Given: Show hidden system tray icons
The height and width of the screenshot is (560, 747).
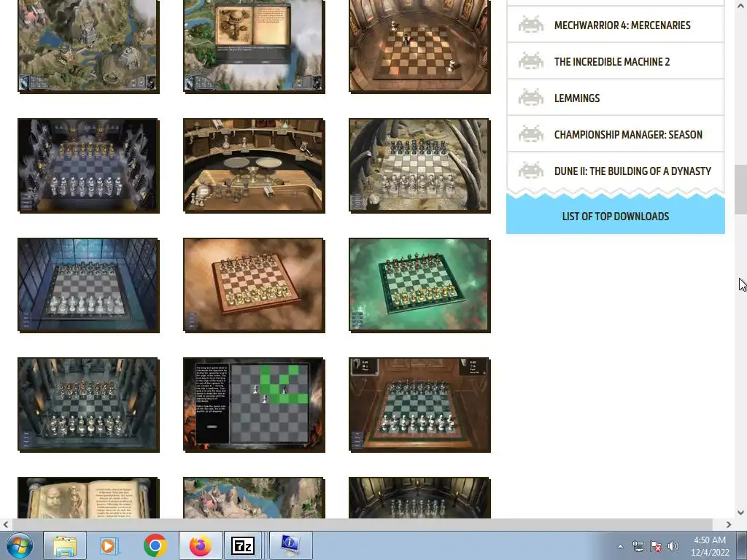Looking at the screenshot, I should pyautogui.click(x=620, y=546).
